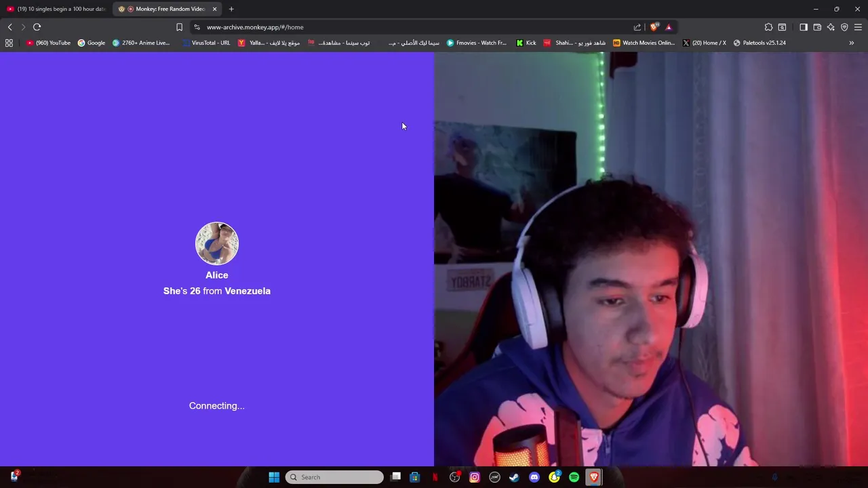
Task: Toggle the browser sidebar panel
Action: coord(804,27)
